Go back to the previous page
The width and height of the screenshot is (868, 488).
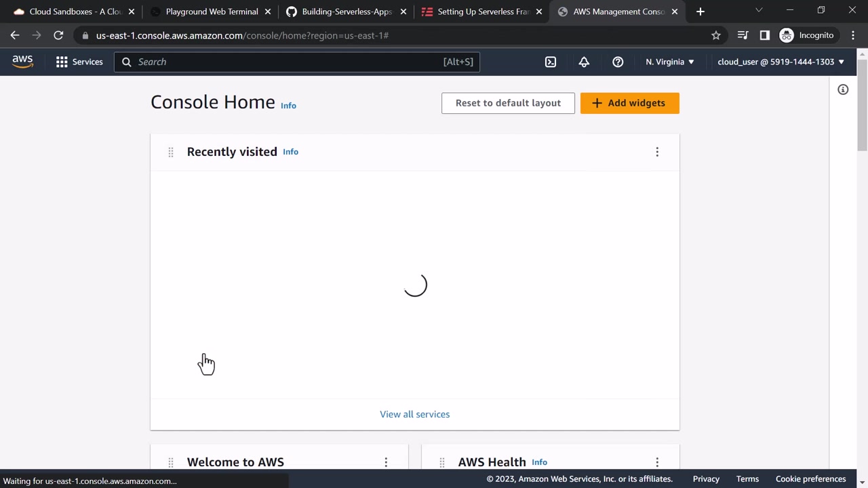pyautogui.click(x=15, y=35)
